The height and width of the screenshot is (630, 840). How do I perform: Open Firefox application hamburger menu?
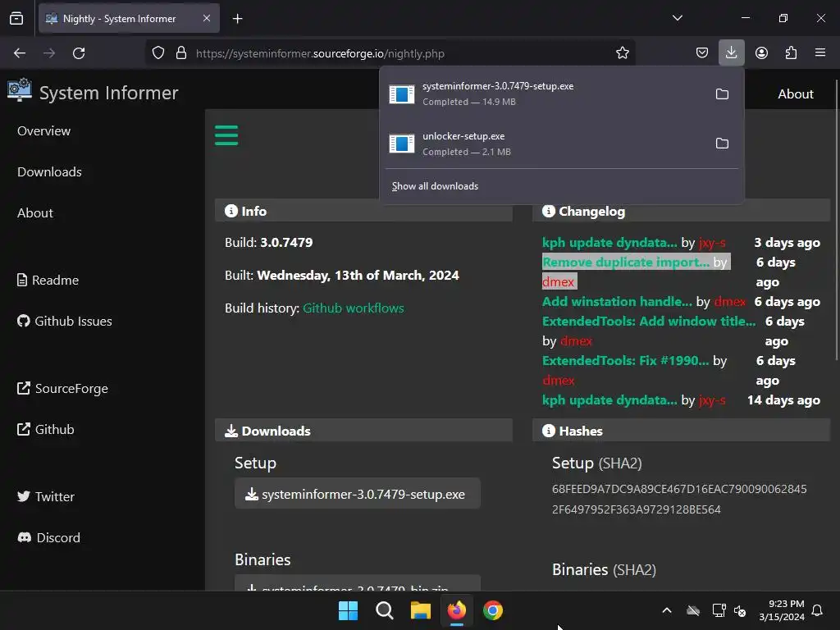820,53
